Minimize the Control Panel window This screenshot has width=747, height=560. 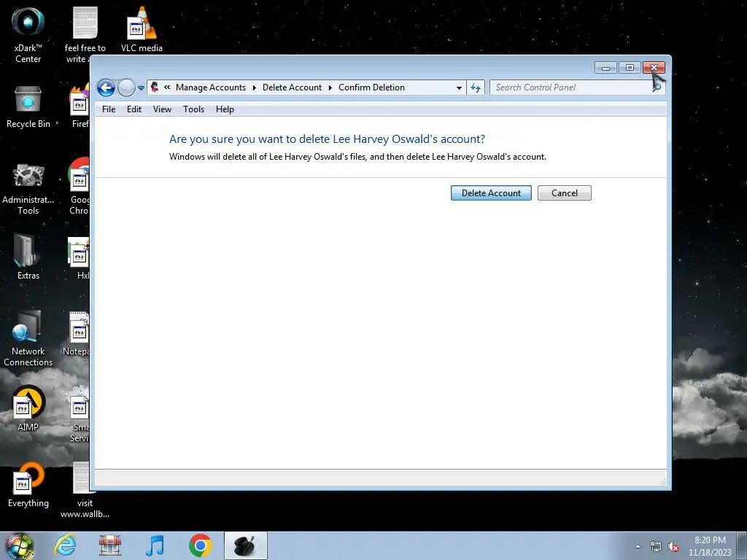(605, 68)
